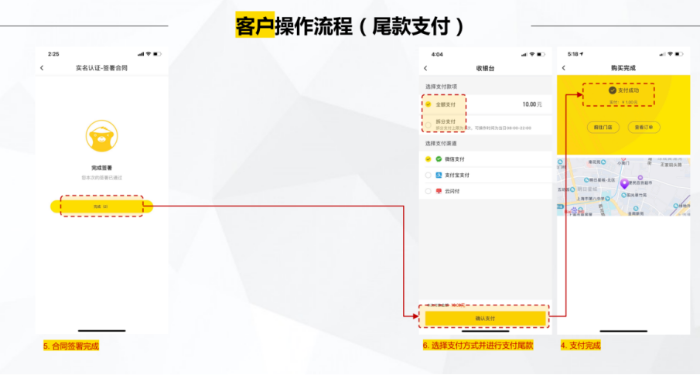Select the 全部支付 radio option

428,104
